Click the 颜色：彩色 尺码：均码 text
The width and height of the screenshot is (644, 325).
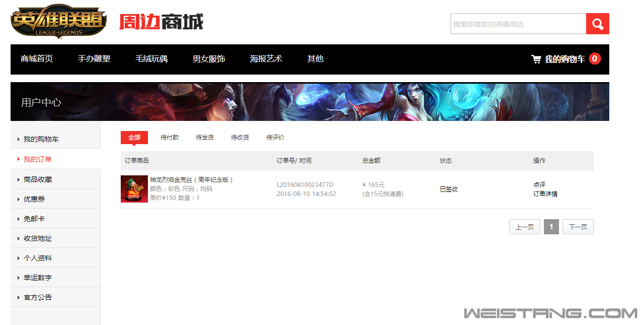pos(181,189)
